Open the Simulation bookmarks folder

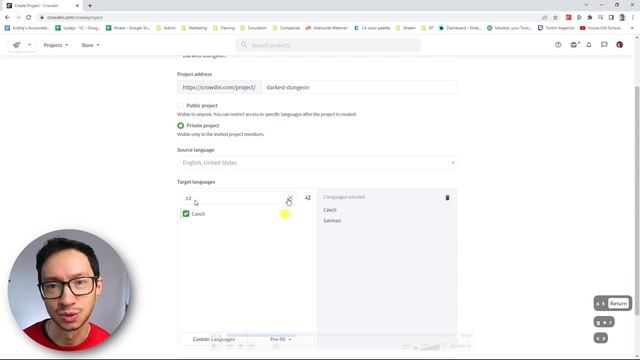(x=253, y=28)
